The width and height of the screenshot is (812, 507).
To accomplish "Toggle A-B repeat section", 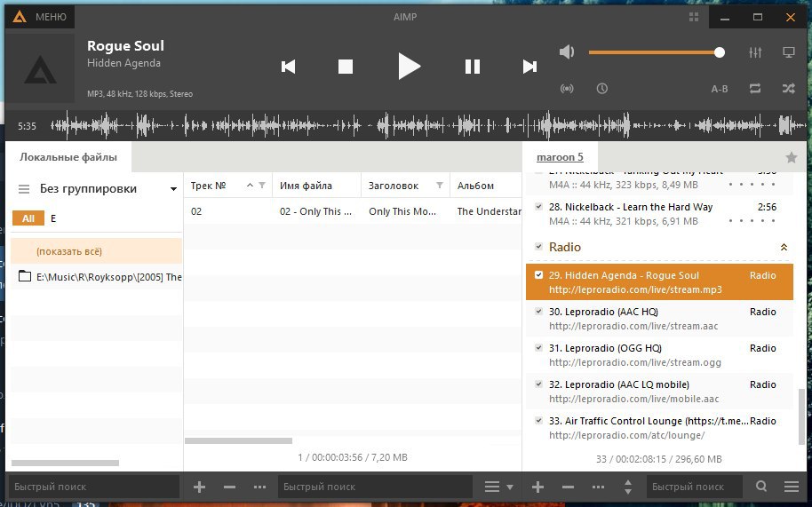I will click(x=720, y=89).
